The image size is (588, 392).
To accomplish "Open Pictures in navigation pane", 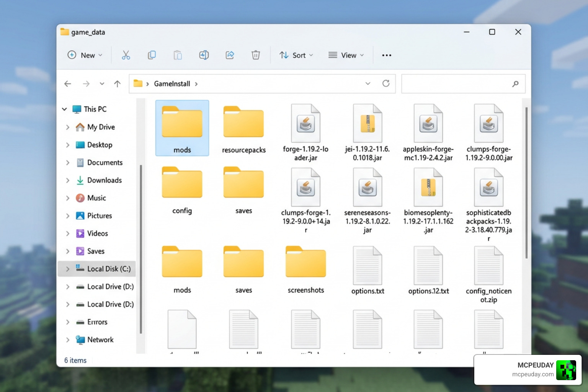I will [x=100, y=216].
